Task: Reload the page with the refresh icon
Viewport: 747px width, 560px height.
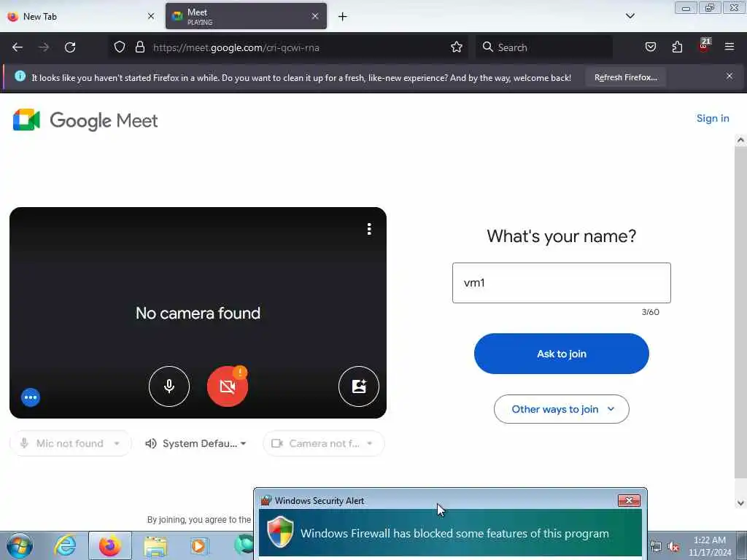Action: click(70, 47)
